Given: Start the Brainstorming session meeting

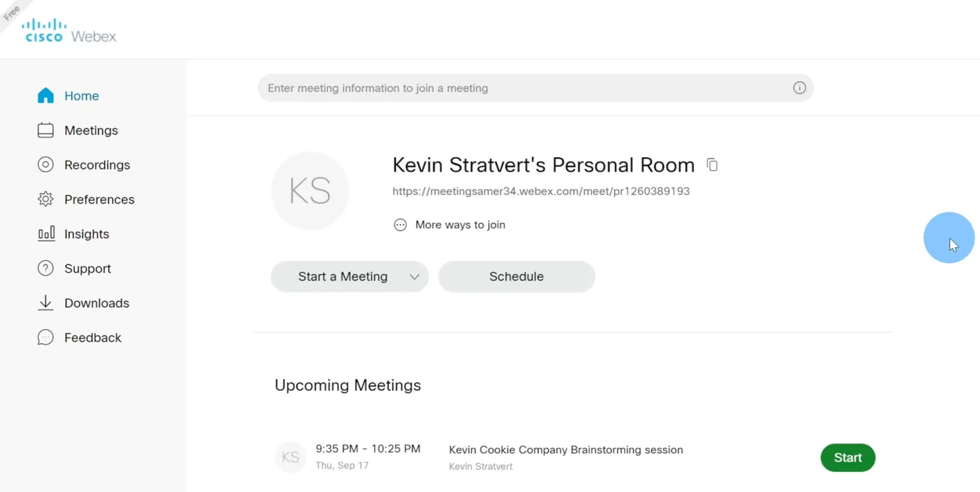Looking at the screenshot, I should point(847,457).
